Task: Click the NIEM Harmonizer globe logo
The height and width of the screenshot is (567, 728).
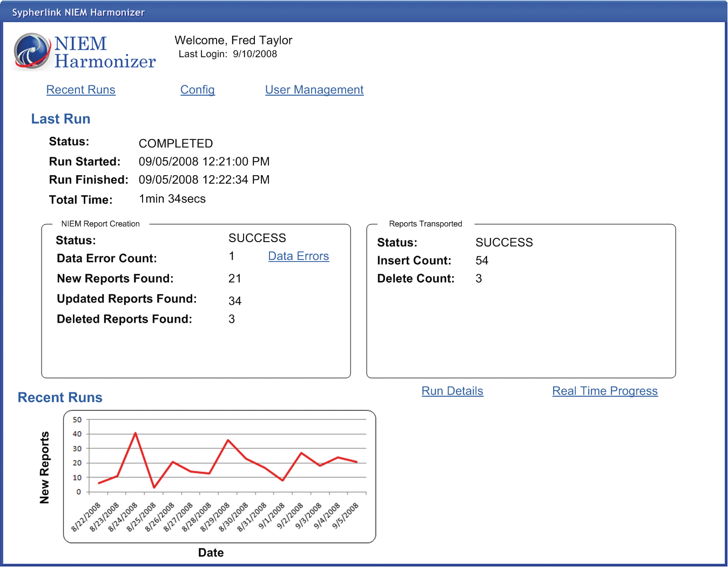Action: pos(32,51)
